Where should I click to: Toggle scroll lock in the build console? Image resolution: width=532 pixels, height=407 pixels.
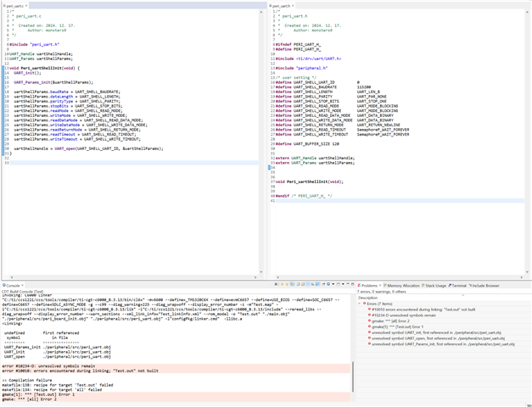coord(312,284)
